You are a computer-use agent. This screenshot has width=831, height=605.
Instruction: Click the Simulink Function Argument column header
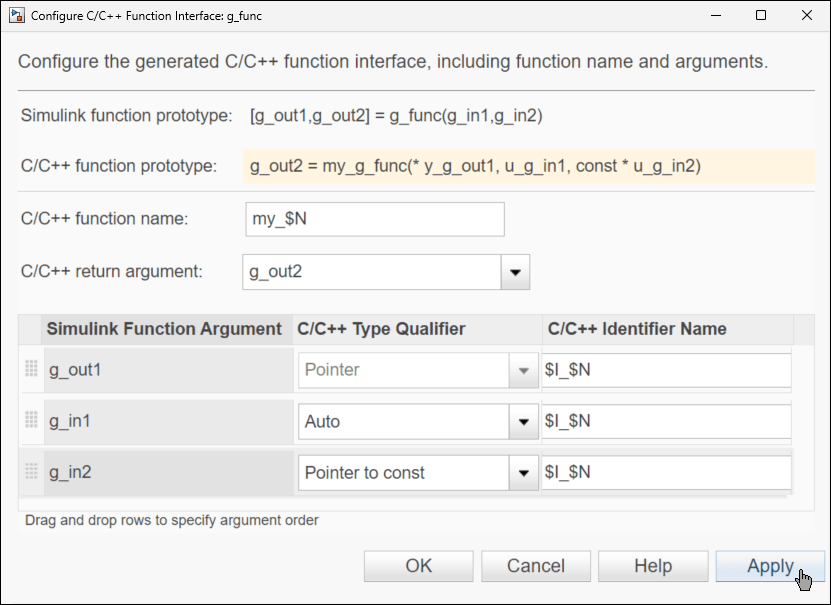(x=161, y=329)
